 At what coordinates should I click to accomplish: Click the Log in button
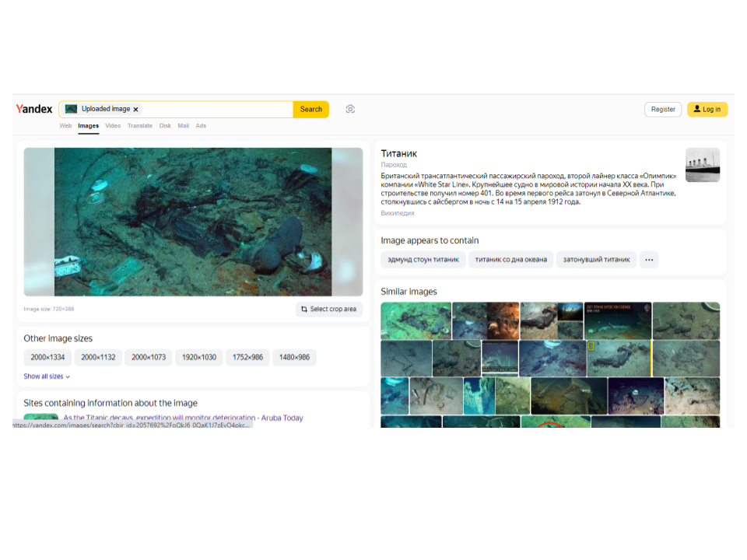pyautogui.click(x=707, y=110)
